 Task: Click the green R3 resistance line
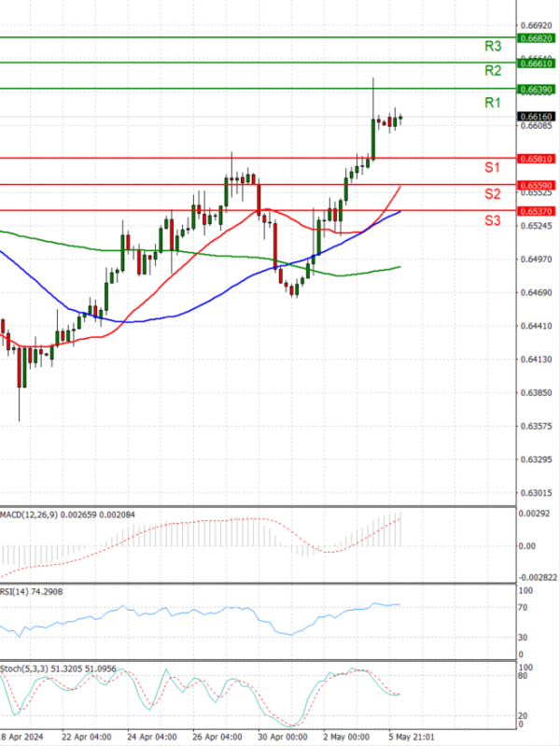[258, 37]
